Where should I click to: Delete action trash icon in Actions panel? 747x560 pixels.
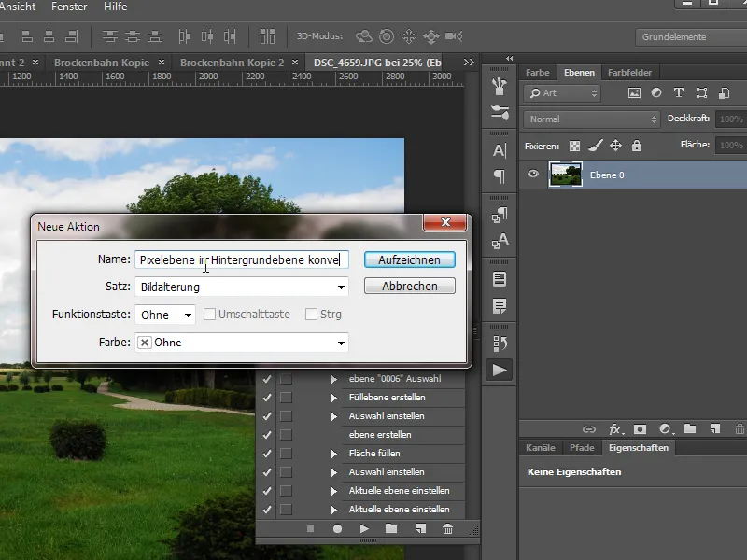[x=447, y=528]
